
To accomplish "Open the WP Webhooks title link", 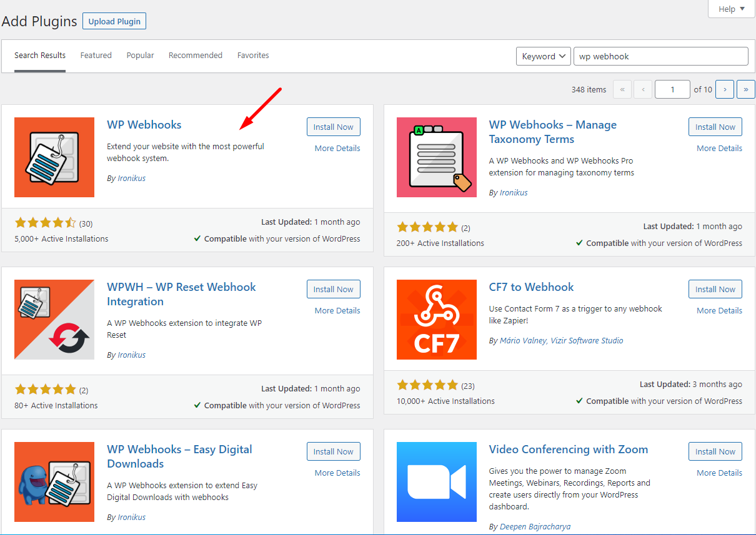I will pyautogui.click(x=144, y=125).
